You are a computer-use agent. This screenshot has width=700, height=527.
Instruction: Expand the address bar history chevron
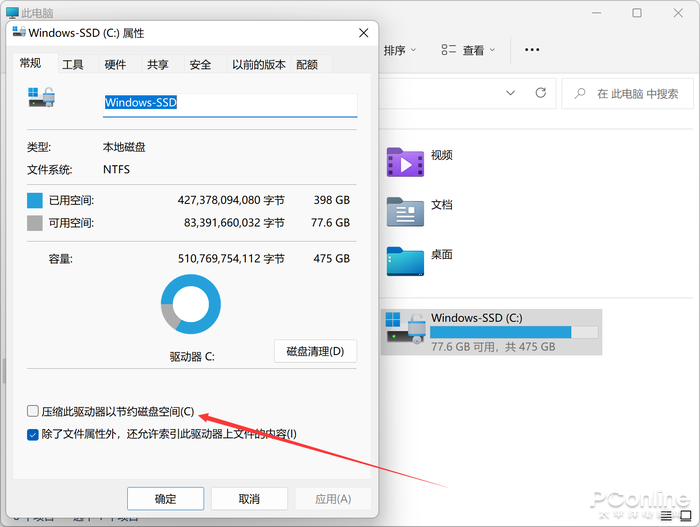(x=510, y=93)
